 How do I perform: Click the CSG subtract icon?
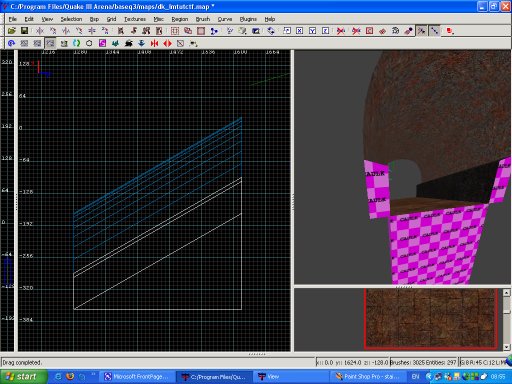[175, 31]
